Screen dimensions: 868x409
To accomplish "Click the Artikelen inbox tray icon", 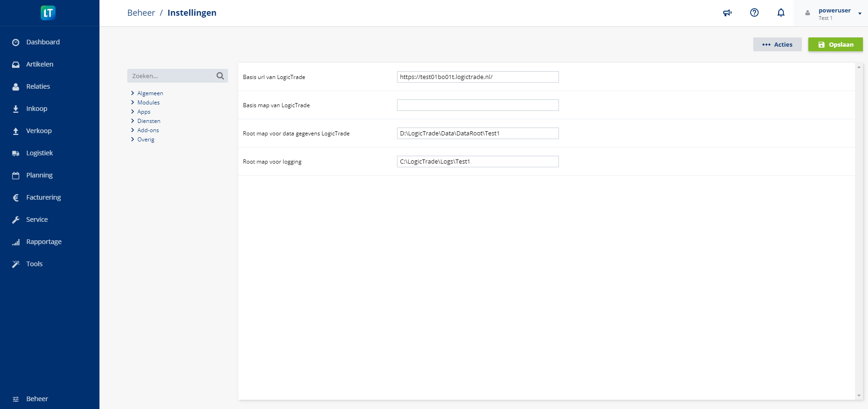I will click(16, 64).
